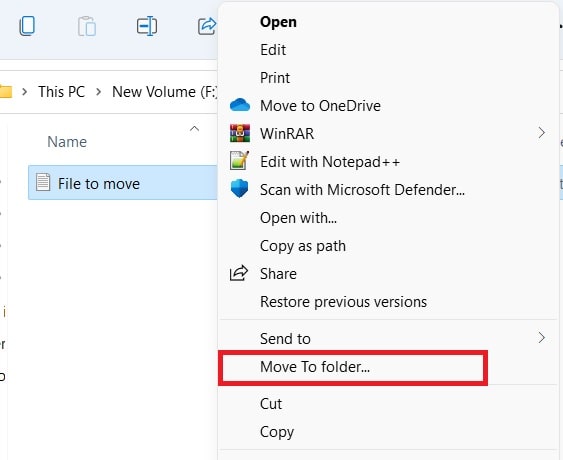Click the sort arrow above the Name column

point(194,129)
